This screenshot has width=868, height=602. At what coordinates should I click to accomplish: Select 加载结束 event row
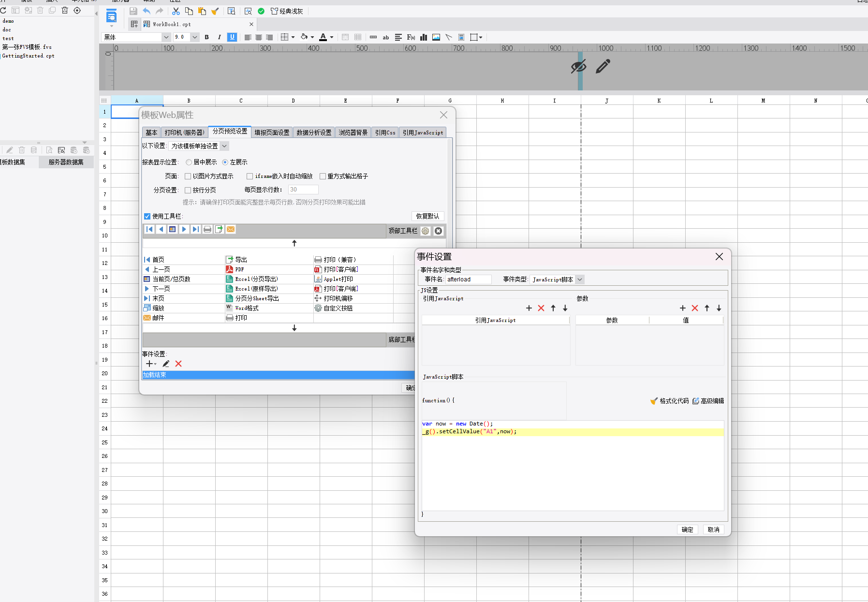click(x=279, y=375)
